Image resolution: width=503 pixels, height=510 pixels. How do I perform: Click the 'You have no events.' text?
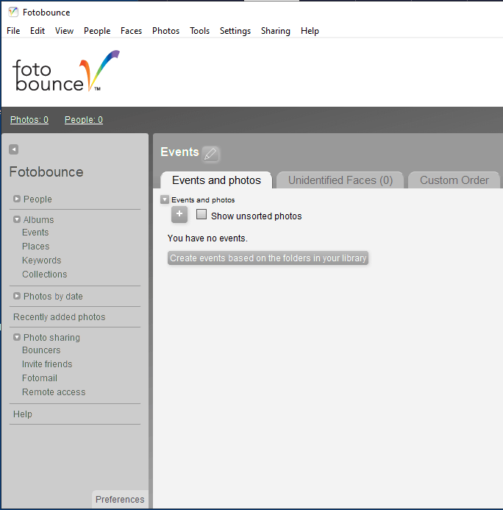(x=207, y=238)
